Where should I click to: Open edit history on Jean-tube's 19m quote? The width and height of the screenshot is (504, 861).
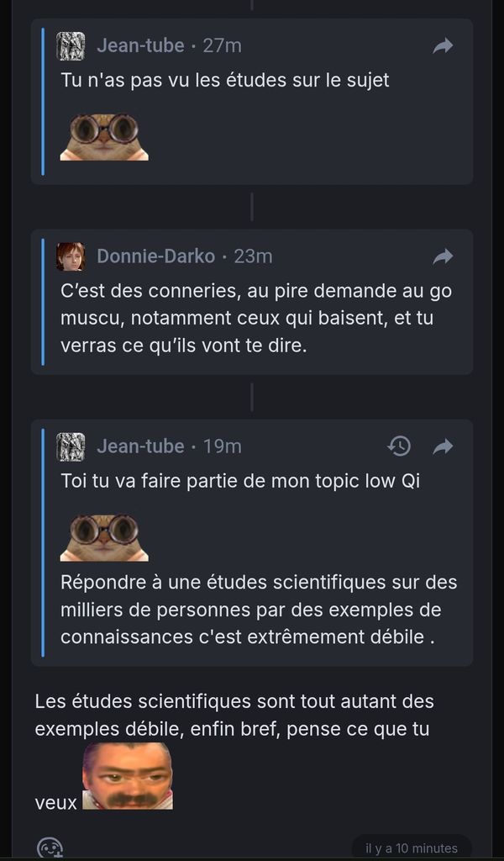click(x=400, y=446)
